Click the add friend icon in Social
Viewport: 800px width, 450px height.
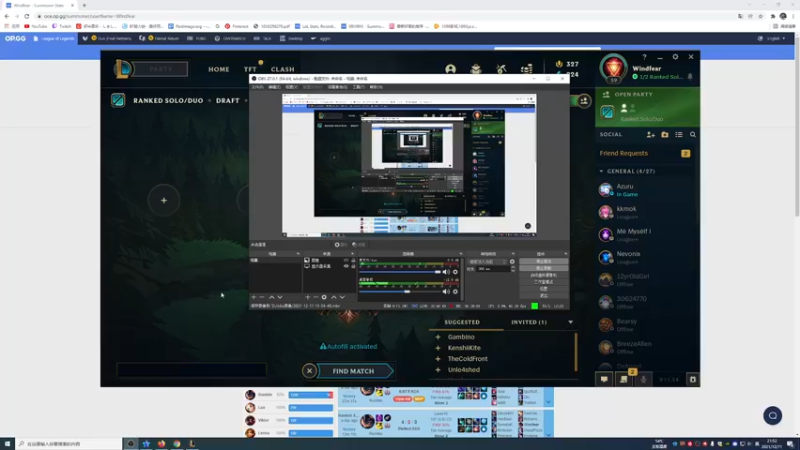click(x=651, y=135)
